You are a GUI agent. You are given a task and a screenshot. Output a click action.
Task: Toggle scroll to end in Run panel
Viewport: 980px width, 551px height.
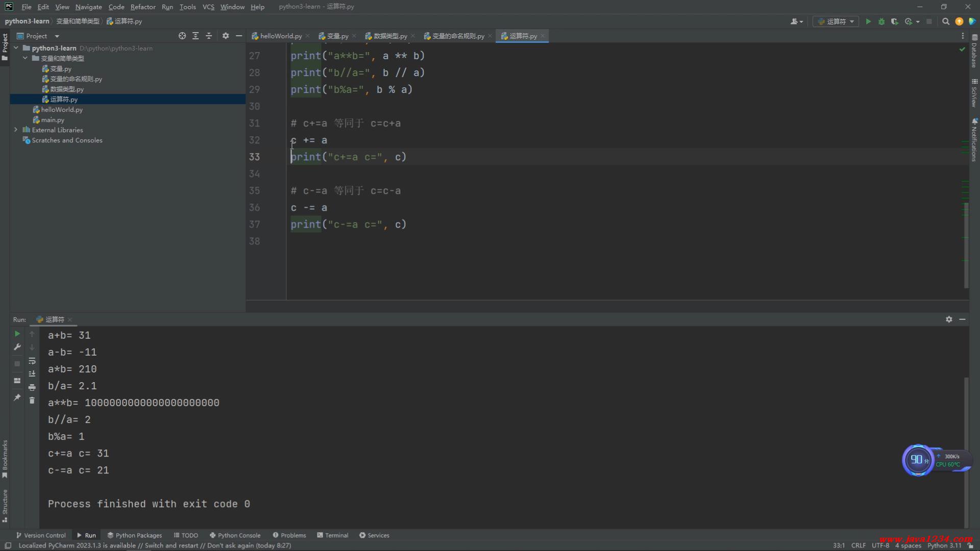tap(32, 374)
